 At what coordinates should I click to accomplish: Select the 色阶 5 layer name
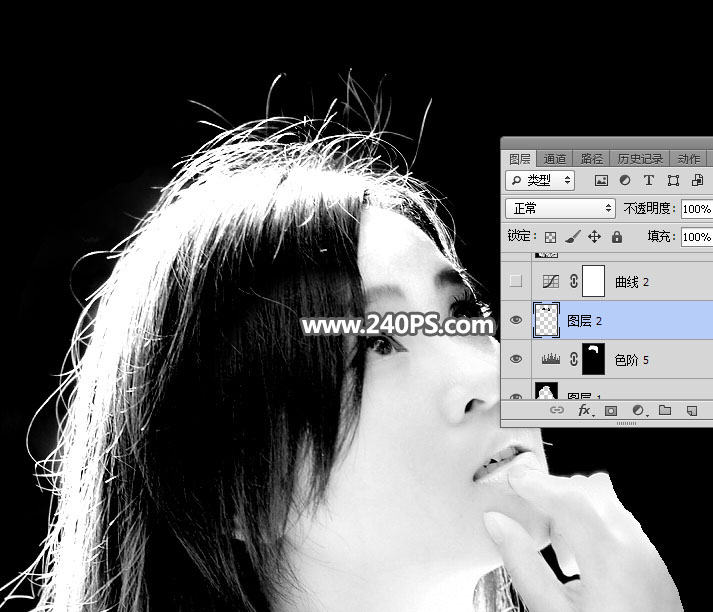click(x=631, y=360)
